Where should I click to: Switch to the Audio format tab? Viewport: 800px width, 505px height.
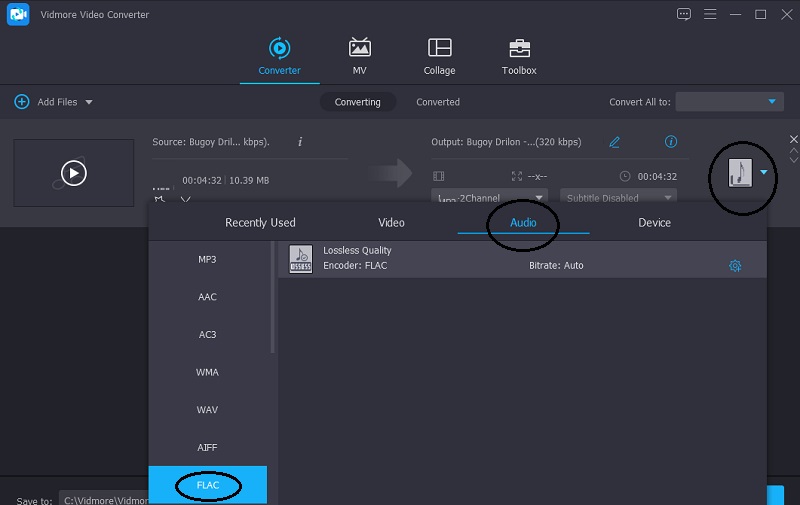point(523,222)
